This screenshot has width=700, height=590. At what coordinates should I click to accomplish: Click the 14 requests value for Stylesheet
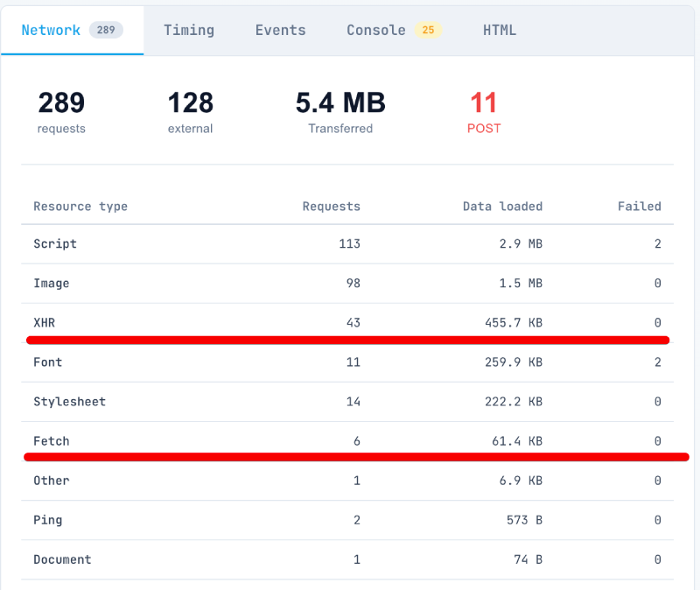tap(353, 402)
